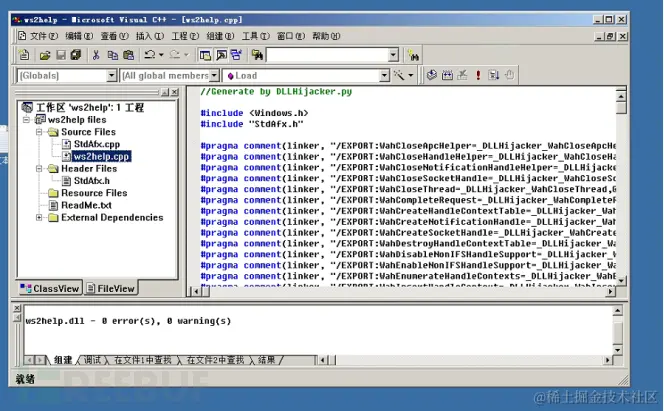Open the 组建 menu in menu bar
The height and width of the screenshot is (411, 664).
220,36
